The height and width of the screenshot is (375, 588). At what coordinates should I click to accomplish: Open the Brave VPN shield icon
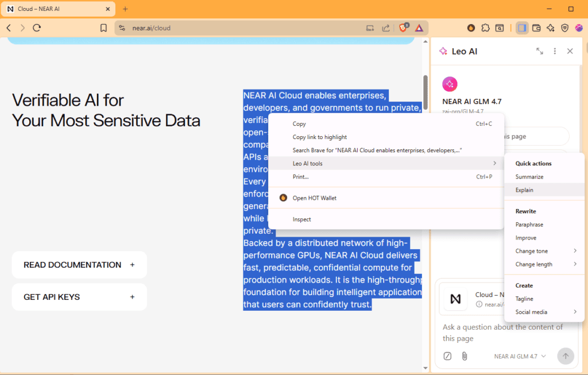(564, 28)
